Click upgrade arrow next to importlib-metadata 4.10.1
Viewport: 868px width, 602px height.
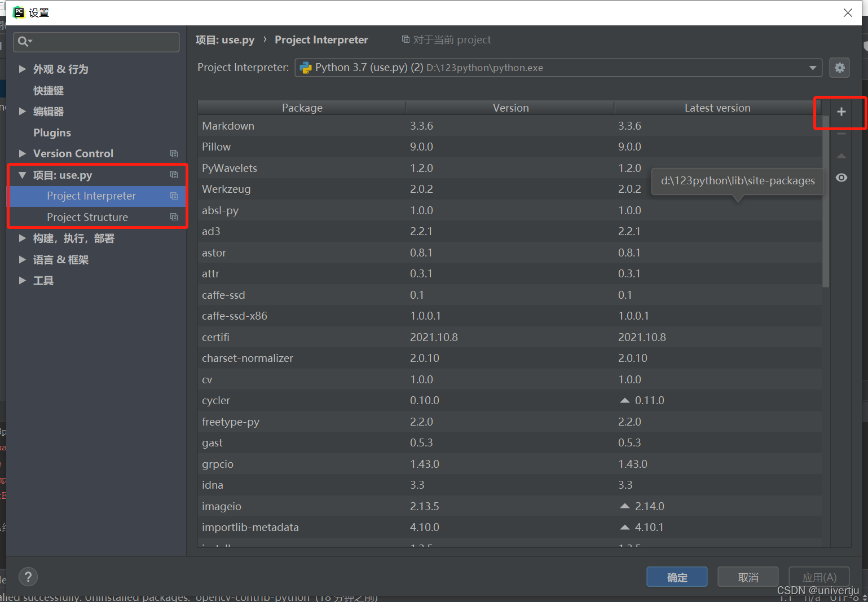pyautogui.click(x=624, y=527)
